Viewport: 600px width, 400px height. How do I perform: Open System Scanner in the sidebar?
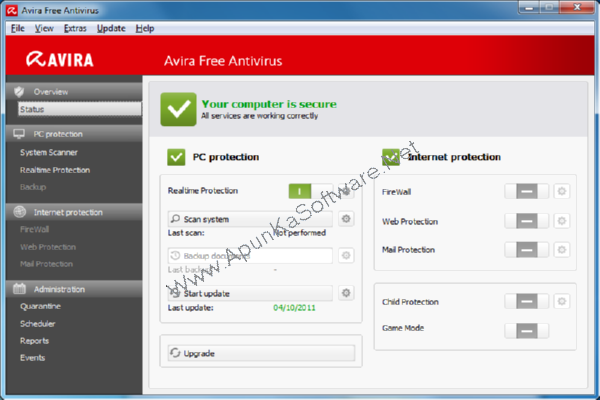pyautogui.click(x=49, y=152)
